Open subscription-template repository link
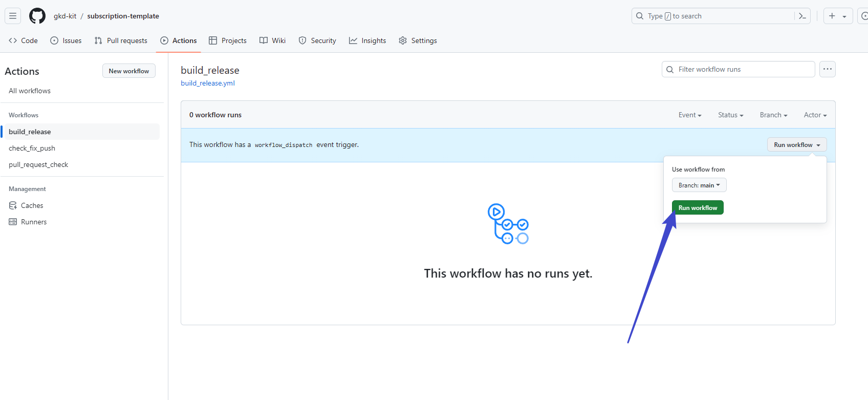Image resolution: width=868 pixels, height=400 pixels. (x=123, y=16)
